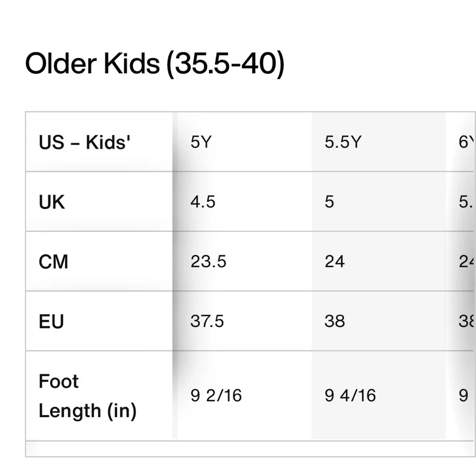Image resolution: width=476 pixels, height=476 pixels.
Task: Click the 9 4/16 foot length cell
Action: [378, 396]
